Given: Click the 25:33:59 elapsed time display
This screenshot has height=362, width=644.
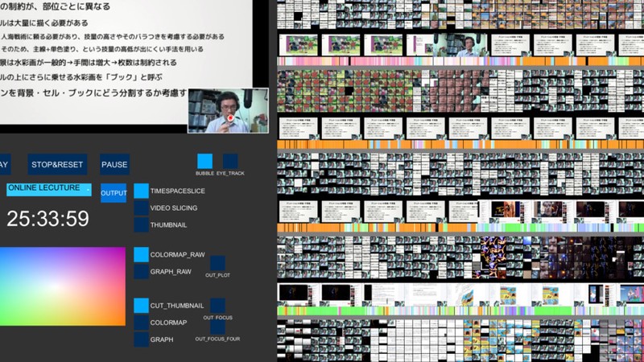Looking at the screenshot, I should click(x=48, y=218).
